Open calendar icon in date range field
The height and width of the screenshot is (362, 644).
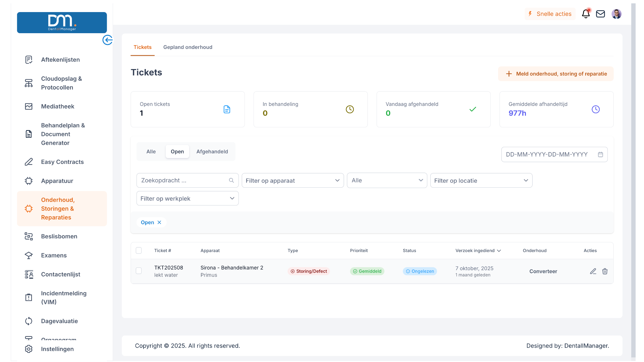point(600,155)
